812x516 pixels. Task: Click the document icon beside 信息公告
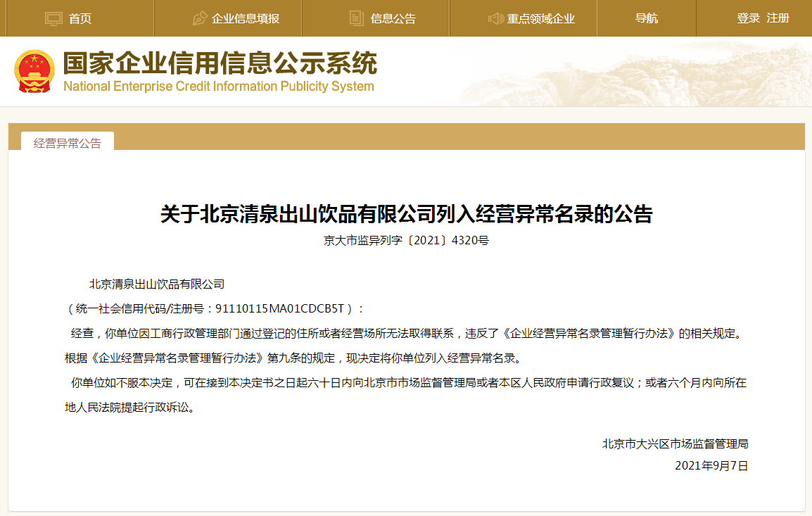point(356,18)
